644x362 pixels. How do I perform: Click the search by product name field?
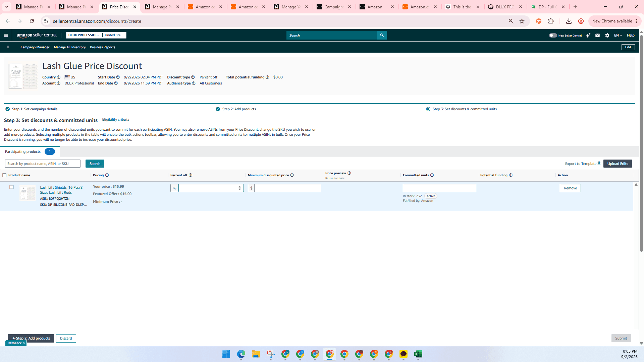[x=43, y=164]
